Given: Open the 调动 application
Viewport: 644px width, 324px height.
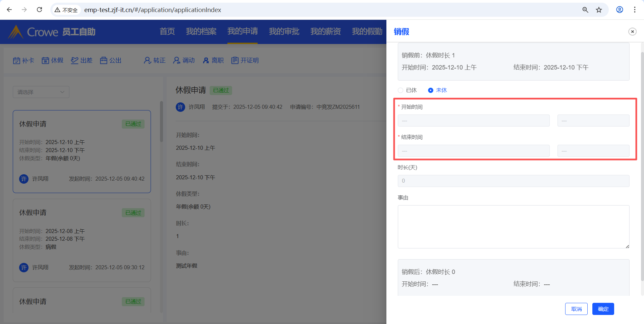Looking at the screenshot, I should [184, 60].
